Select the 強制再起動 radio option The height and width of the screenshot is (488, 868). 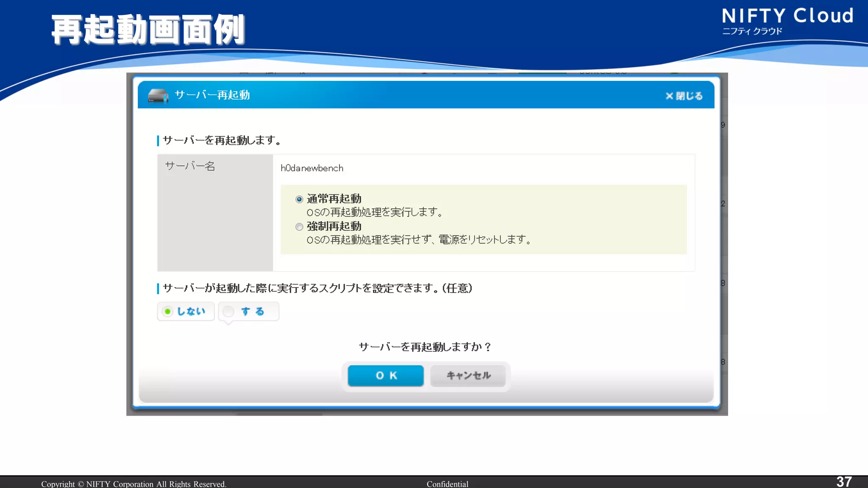(x=299, y=227)
